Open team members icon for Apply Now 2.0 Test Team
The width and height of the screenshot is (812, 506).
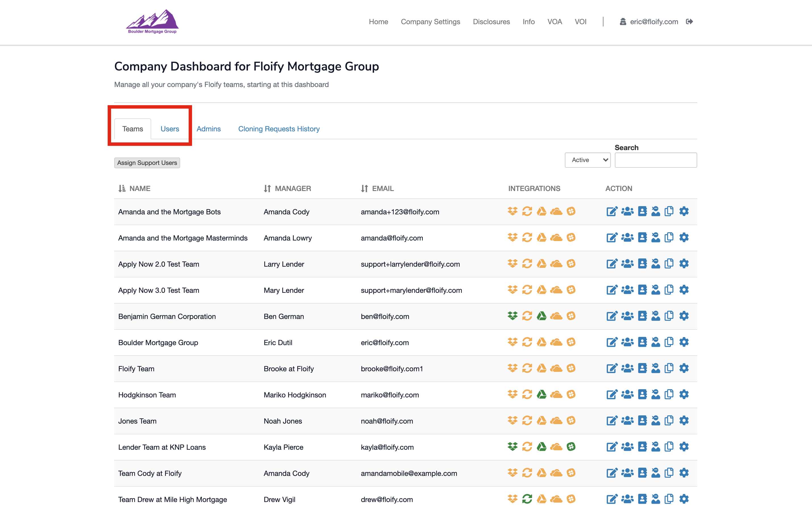click(627, 264)
